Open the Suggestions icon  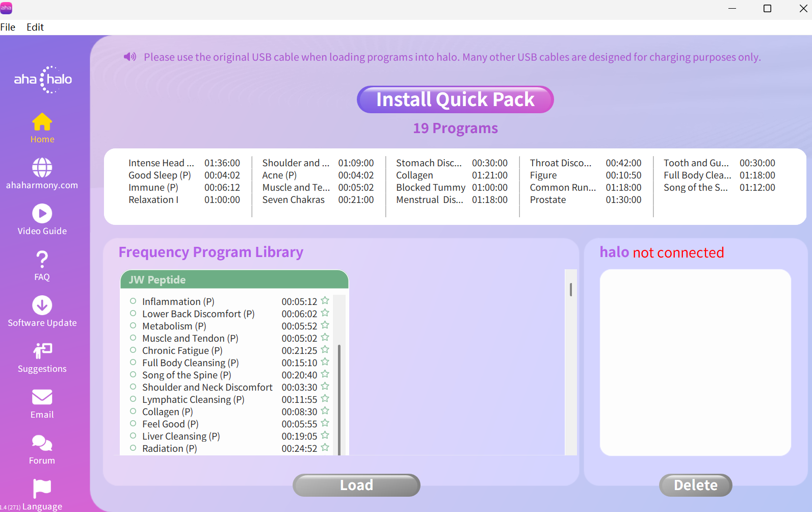(42, 351)
